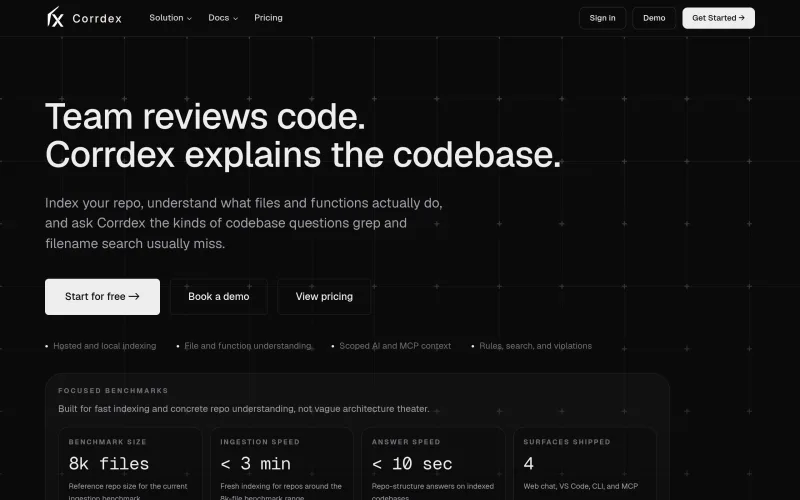This screenshot has width=800, height=500.
Task: Click headline 'Team reviews code.'
Action: (x=206, y=117)
